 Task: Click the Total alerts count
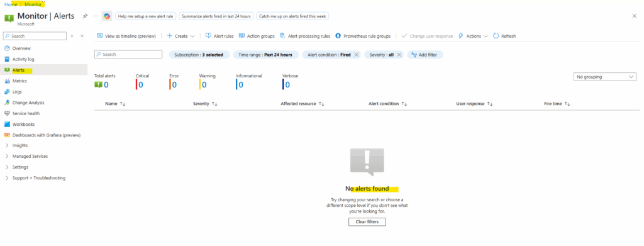tap(106, 84)
